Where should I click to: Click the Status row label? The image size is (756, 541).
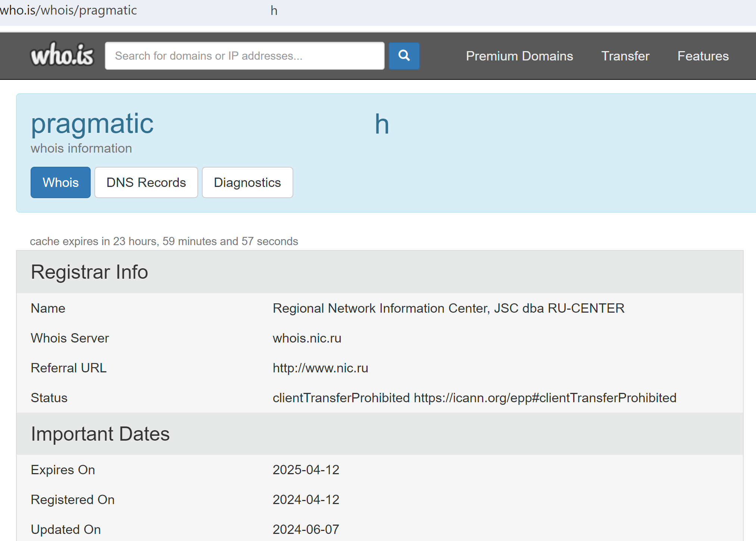(49, 398)
